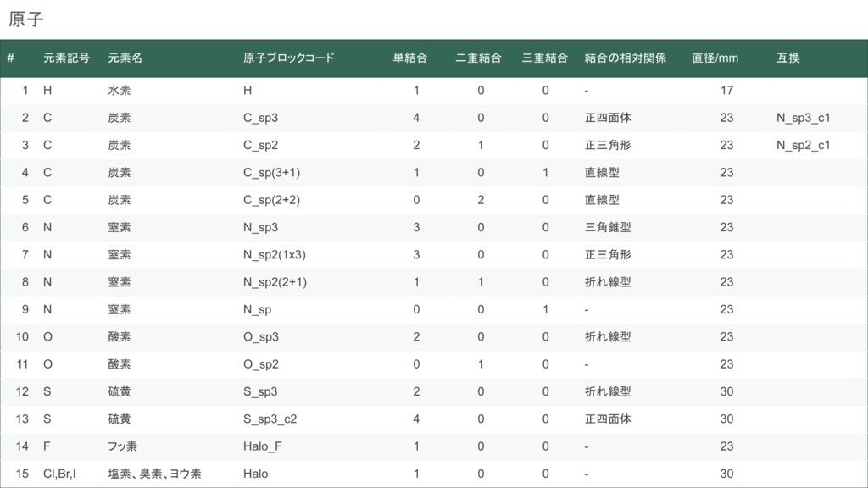Screen dimensions: 868x488
Task: Click the フッ素 element name cell
Action: pos(122,446)
